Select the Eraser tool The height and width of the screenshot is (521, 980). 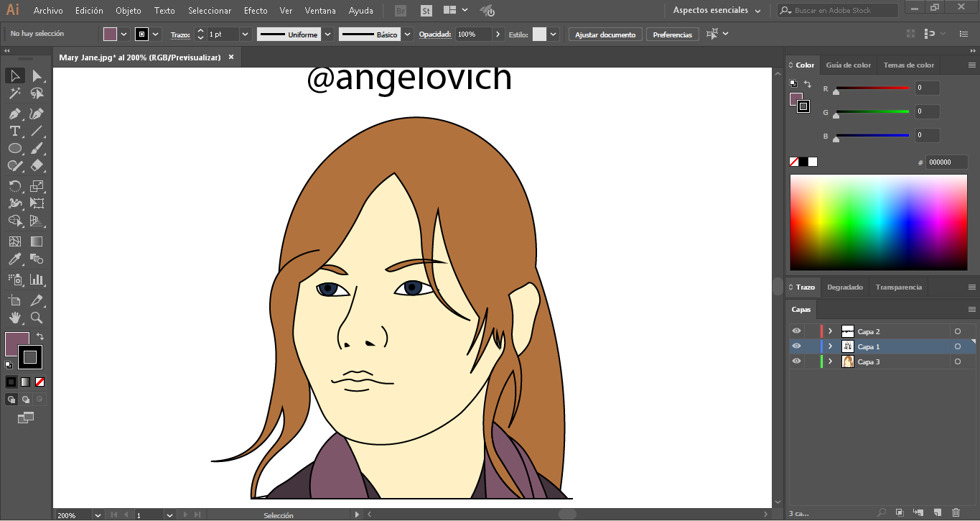click(37, 165)
